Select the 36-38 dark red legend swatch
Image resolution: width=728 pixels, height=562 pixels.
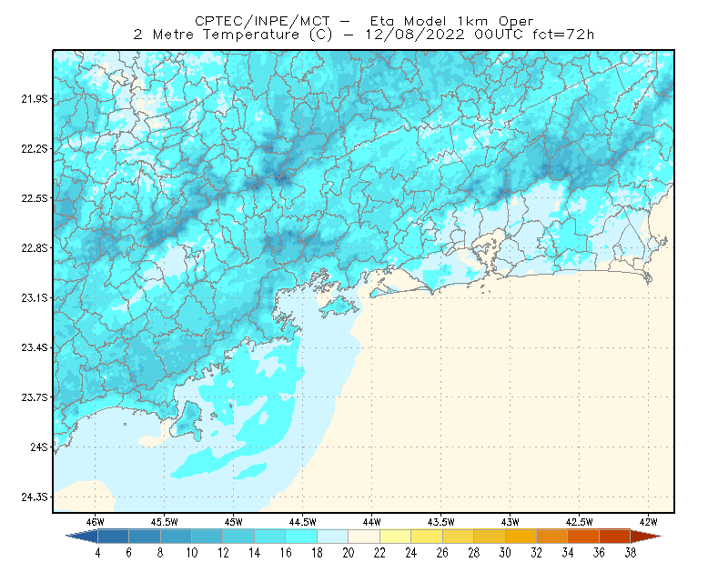click(614, 537)
